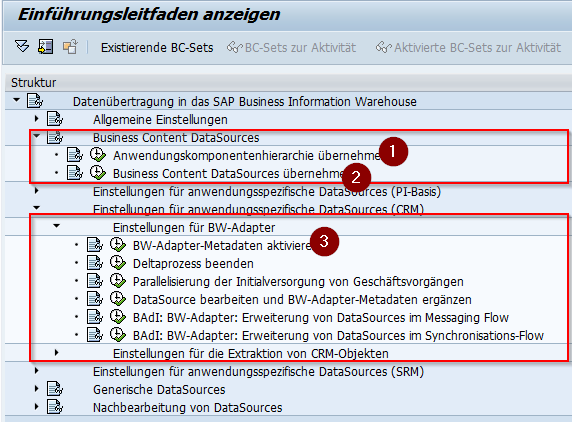Expand Extraktion von CRM-Objekten node
572x422 pixels.
pos(57,352)
